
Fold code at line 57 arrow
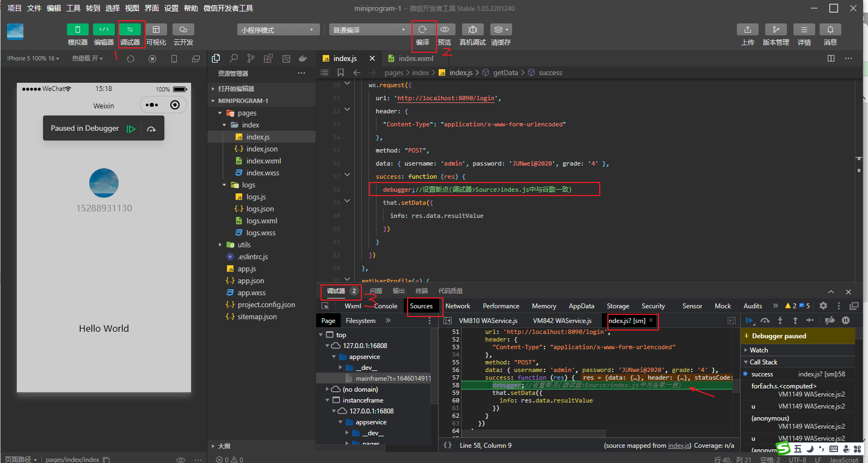[347, 175]
